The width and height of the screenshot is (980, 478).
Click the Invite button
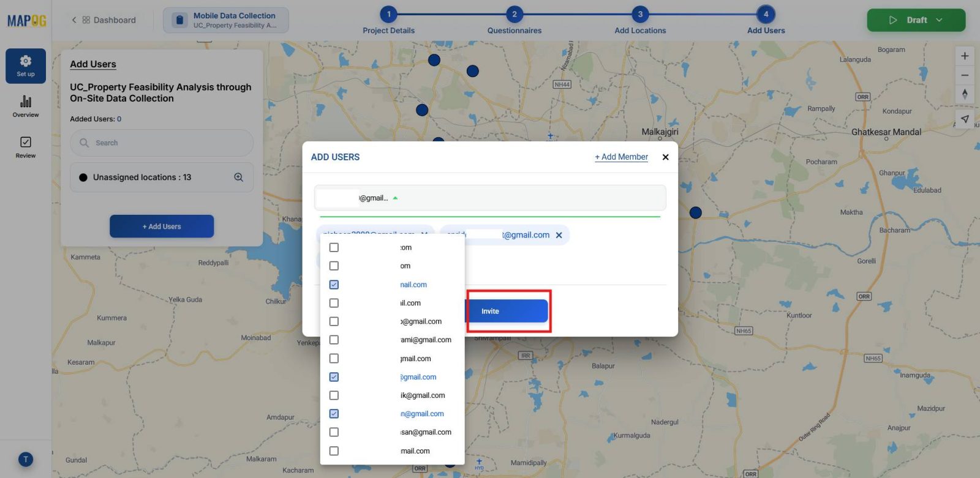coord(507,311)
